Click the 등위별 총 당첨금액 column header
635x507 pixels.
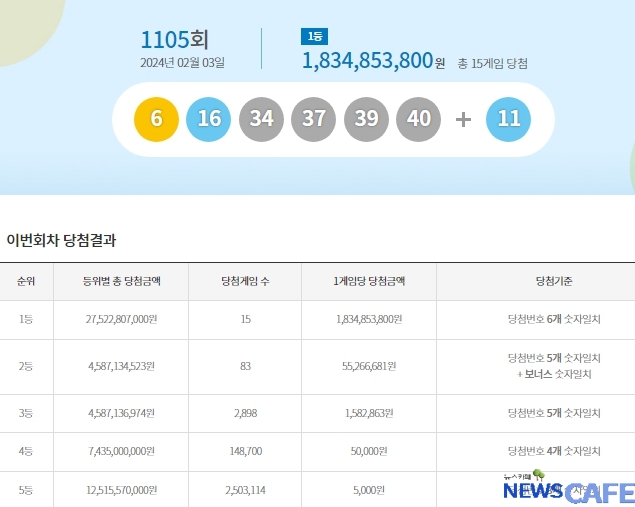click(x=121, y=282)
